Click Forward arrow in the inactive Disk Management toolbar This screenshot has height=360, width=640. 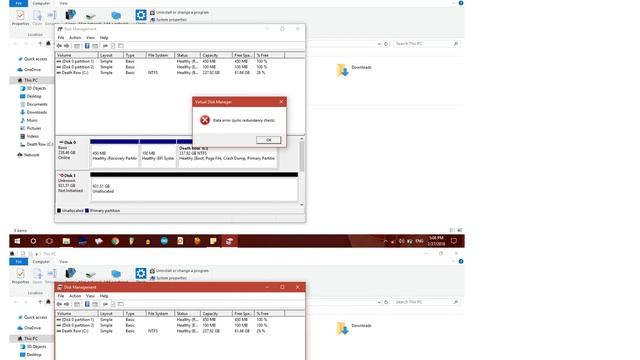[67, 46]
